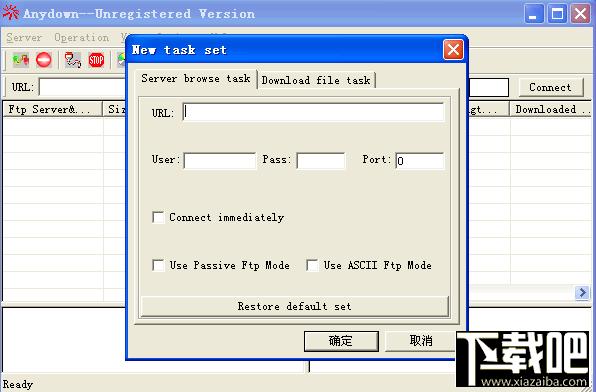Open the Server menu
Viewport: 596px width, 392px height.
point(24,38)
